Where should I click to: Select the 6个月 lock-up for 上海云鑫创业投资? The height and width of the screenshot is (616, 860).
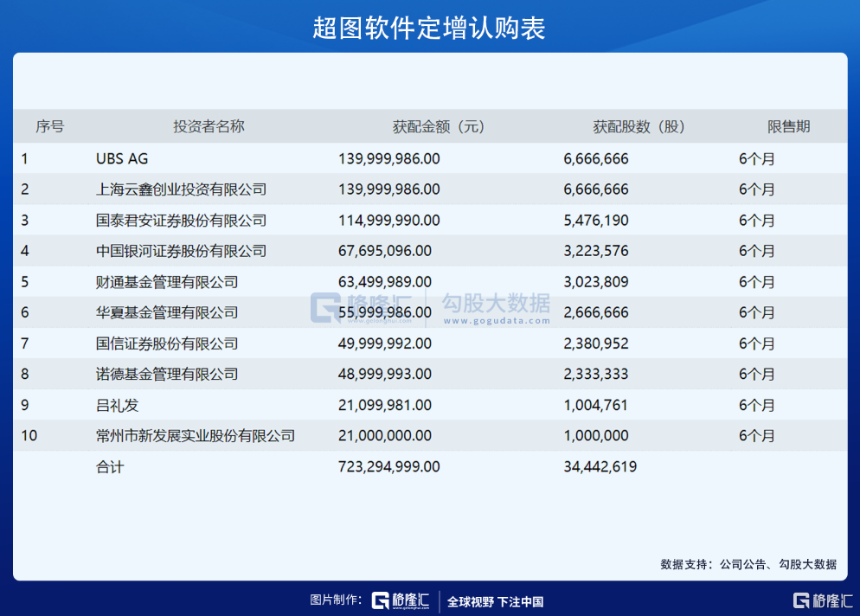[x=757, y=189]
